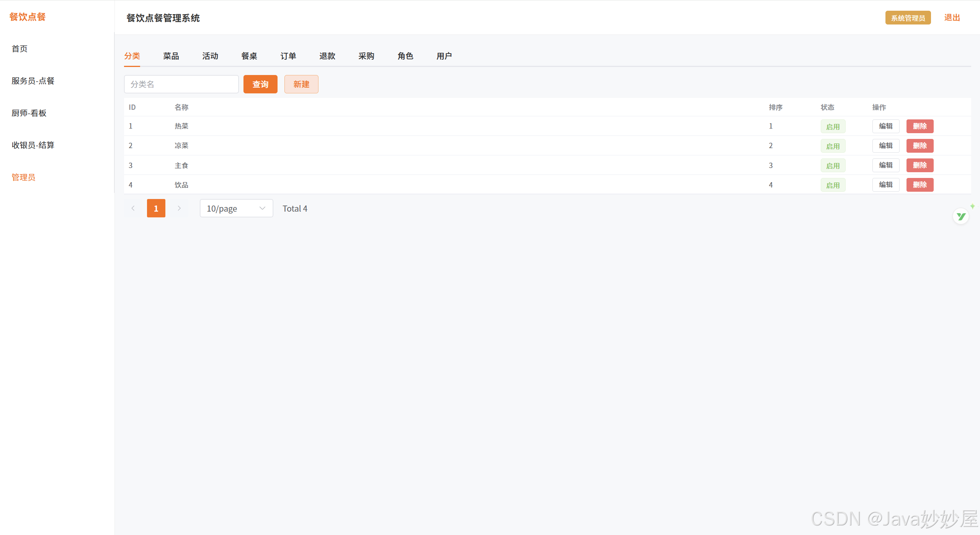Switch to the 菜品 tab
This screenshot has height=535, width=980.
pyautogui.click(x=171, y=56)
